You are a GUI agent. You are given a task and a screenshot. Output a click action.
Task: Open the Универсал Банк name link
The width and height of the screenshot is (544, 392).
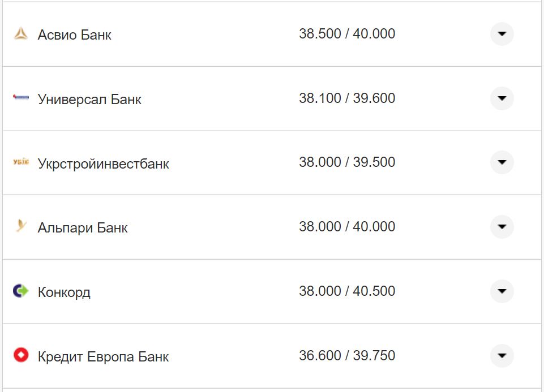tap(89, 100)
